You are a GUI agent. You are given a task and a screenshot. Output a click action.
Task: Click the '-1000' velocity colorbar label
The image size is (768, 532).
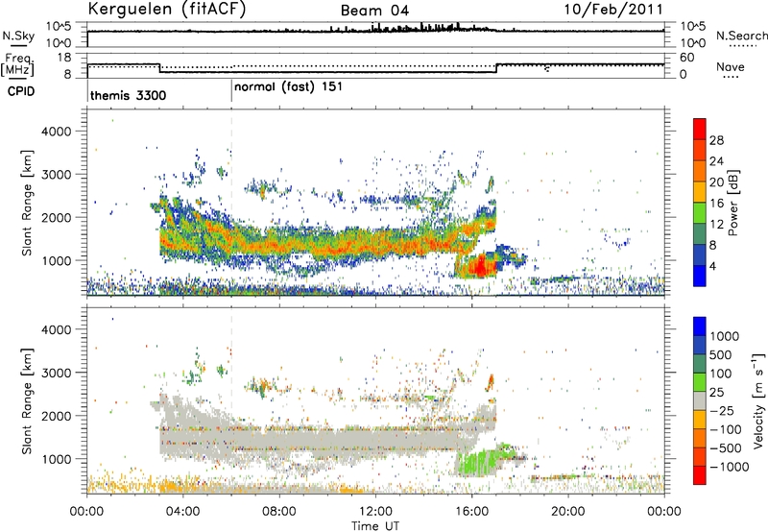point(730,467)
